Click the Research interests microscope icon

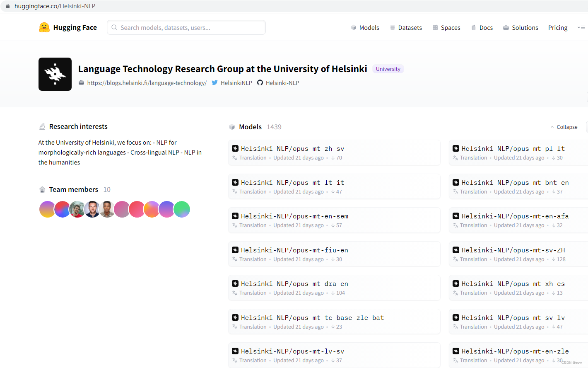42,126
